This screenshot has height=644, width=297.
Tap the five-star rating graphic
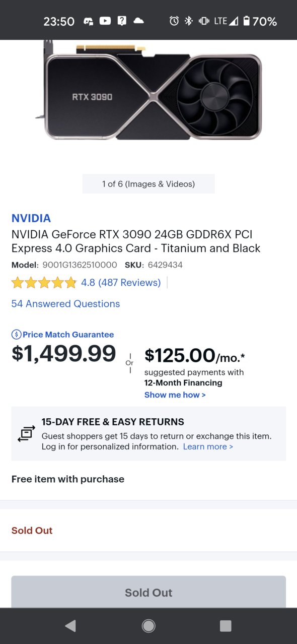pos(44,283)
